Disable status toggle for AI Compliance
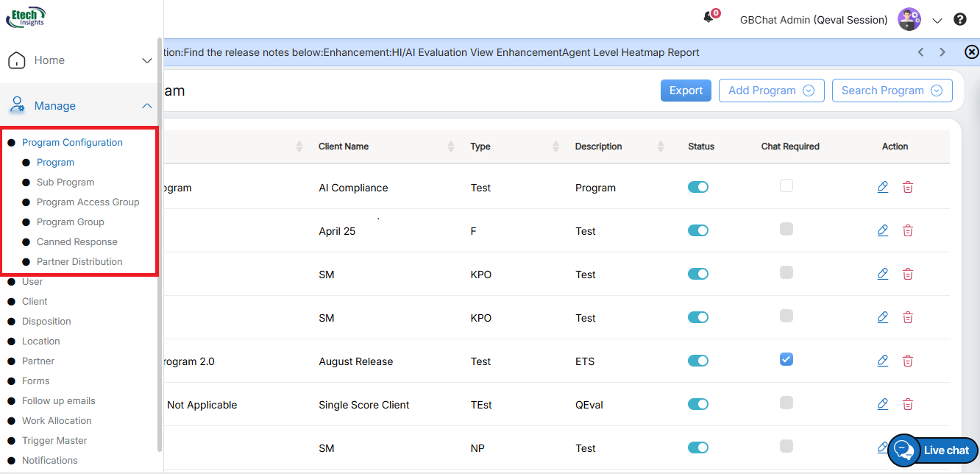The image size is (980, 474). [x=697, y=187]
